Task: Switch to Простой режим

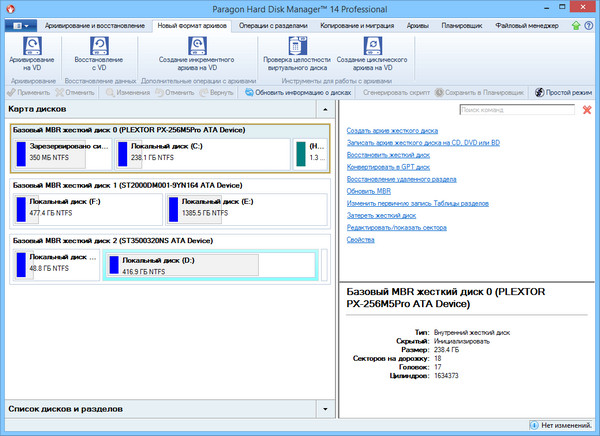Action: click(x=564, y=92)
